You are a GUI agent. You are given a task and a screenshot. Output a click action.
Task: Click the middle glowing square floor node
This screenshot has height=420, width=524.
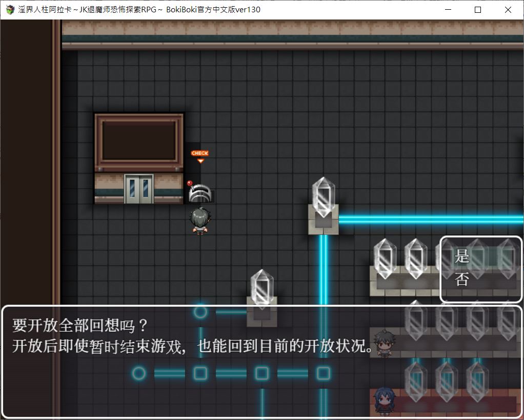click(261, 373)
